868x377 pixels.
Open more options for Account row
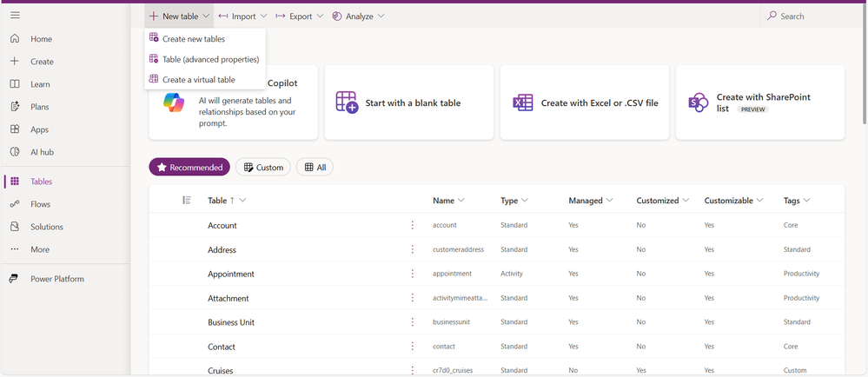click(x=413, y=225)
